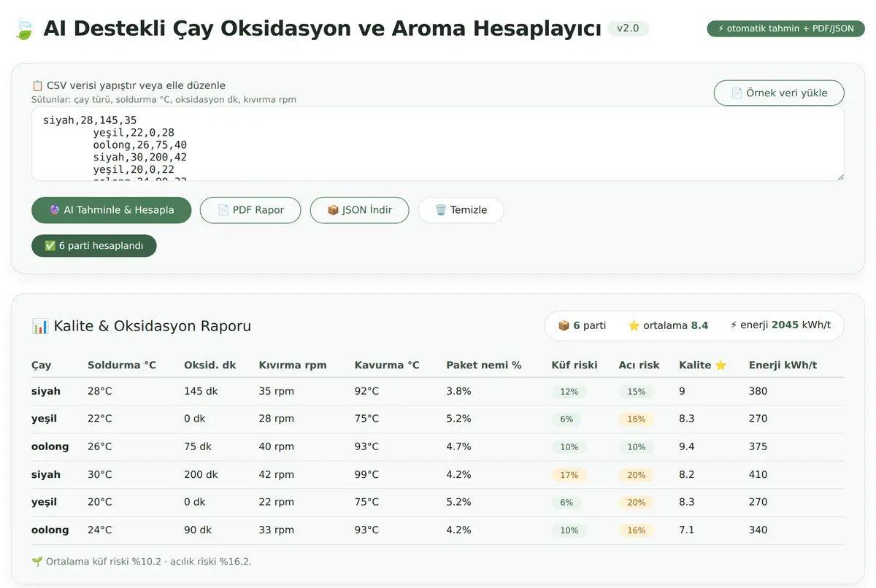Click the Soldurma °C column header

pos(122,365)
